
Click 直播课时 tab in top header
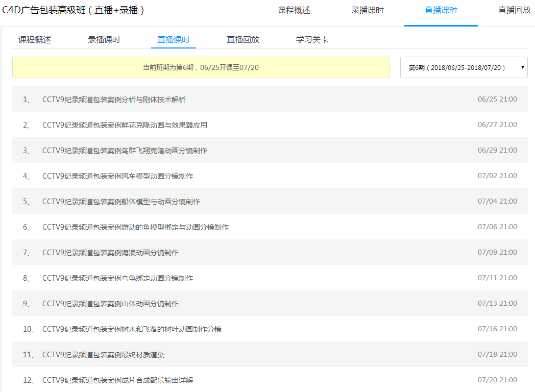tap(441, 10)
